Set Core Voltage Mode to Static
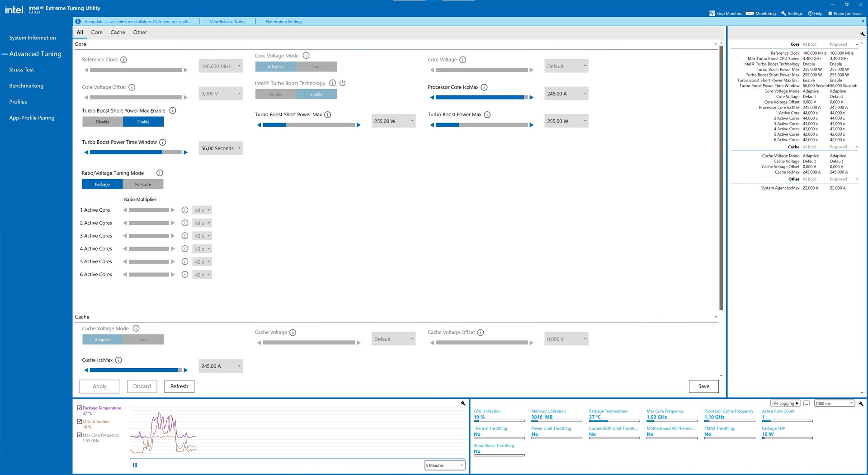Viewport: 868px width, 475px height. [x=316, y=67]
